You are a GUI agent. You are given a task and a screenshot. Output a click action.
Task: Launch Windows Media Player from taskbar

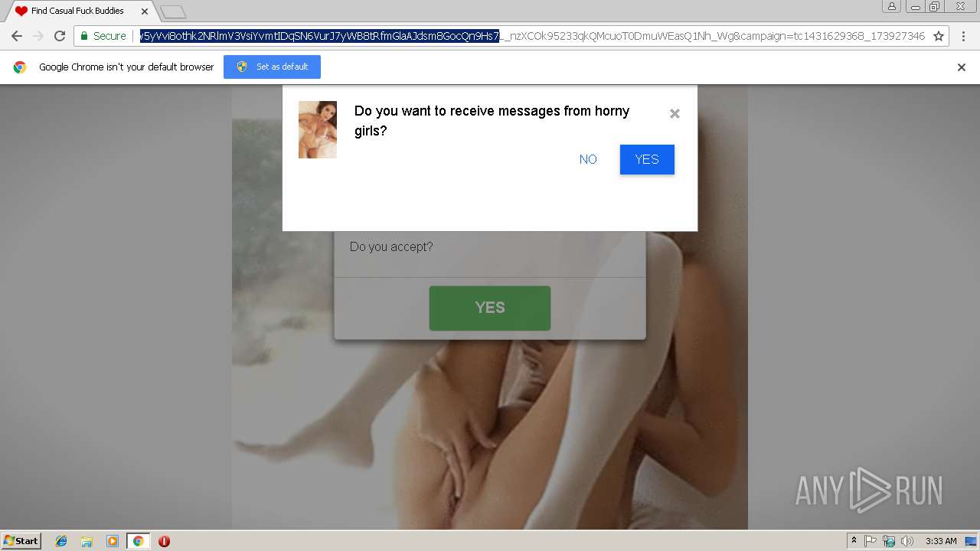pyautogui.click(x=113, y=541)
